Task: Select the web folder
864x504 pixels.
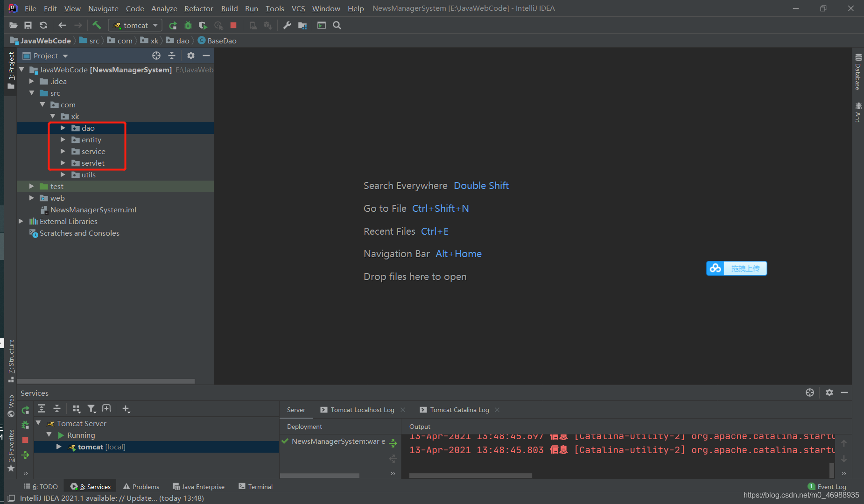Action: (52, 198)
